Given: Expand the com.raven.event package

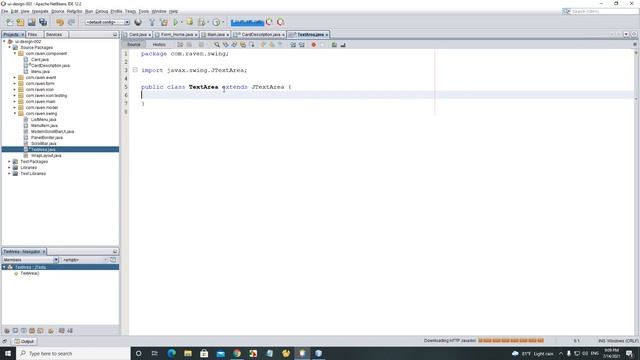Looking at the screenshot, I should pyautogui.click(x=15, y=78).
